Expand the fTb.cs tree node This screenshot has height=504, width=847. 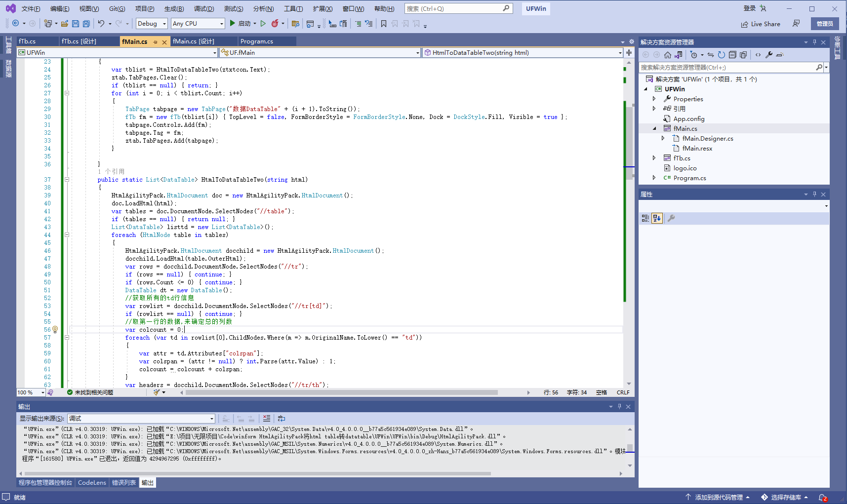coord(654,158)
